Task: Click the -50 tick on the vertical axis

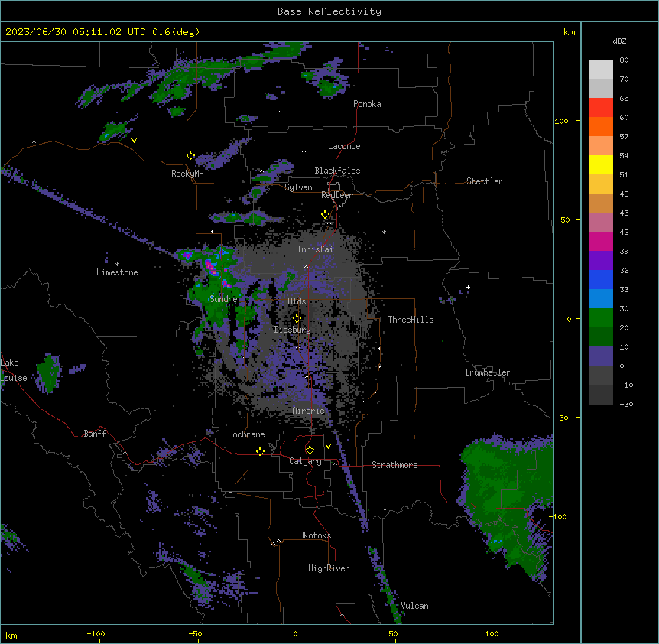Action: coord(561,418)
